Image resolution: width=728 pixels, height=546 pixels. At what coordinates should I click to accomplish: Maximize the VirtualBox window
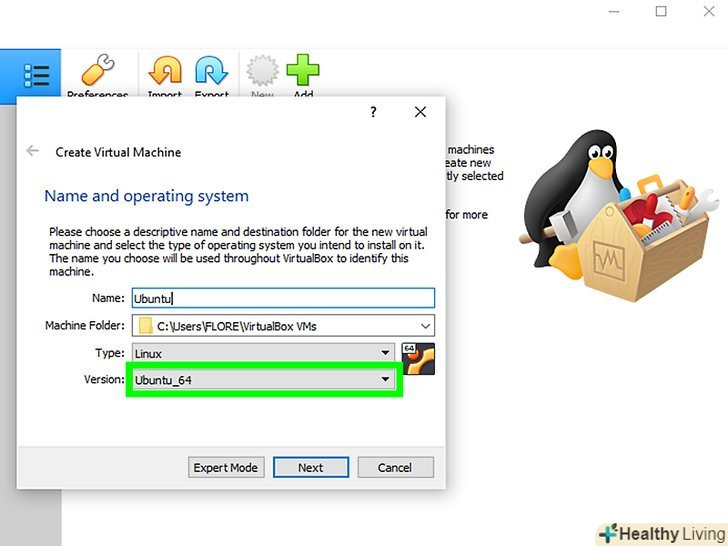point(661,11)
